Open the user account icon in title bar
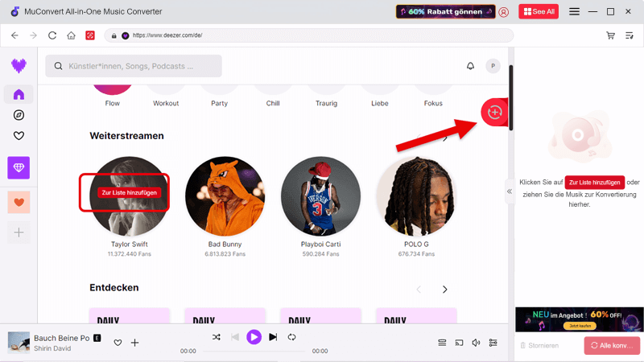The width and height of the screenshot is (644, 362). [504, 12]
